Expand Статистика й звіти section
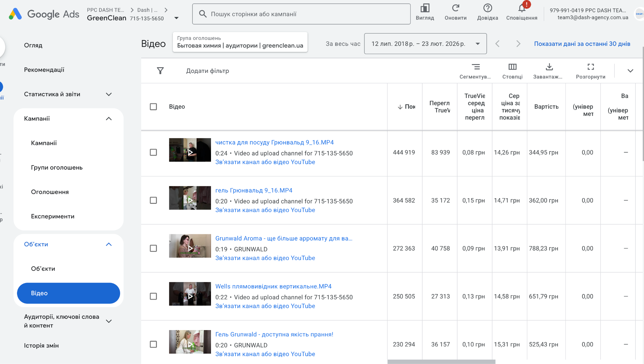Image resolution: width=644 pixels, height=364 pixels. 109,94
